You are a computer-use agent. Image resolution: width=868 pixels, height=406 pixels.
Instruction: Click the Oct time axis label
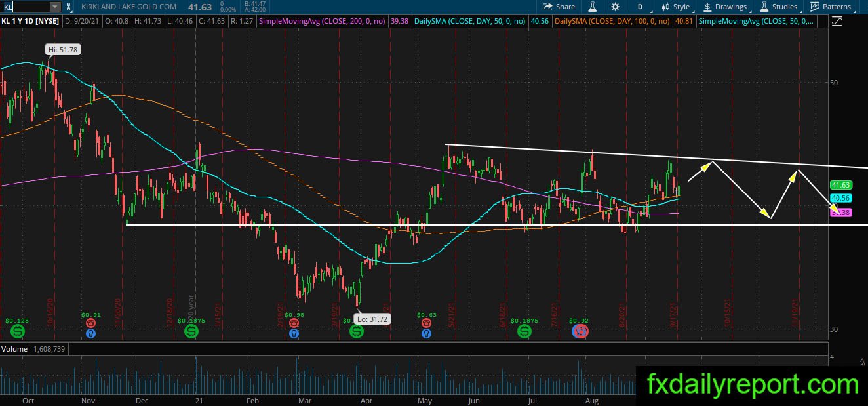tap(28, 399)
